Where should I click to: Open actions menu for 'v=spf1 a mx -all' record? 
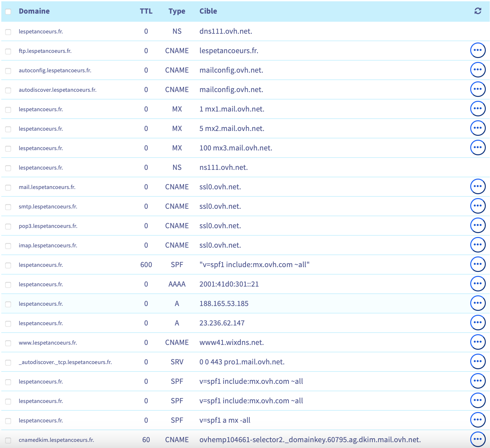[478, 420]
